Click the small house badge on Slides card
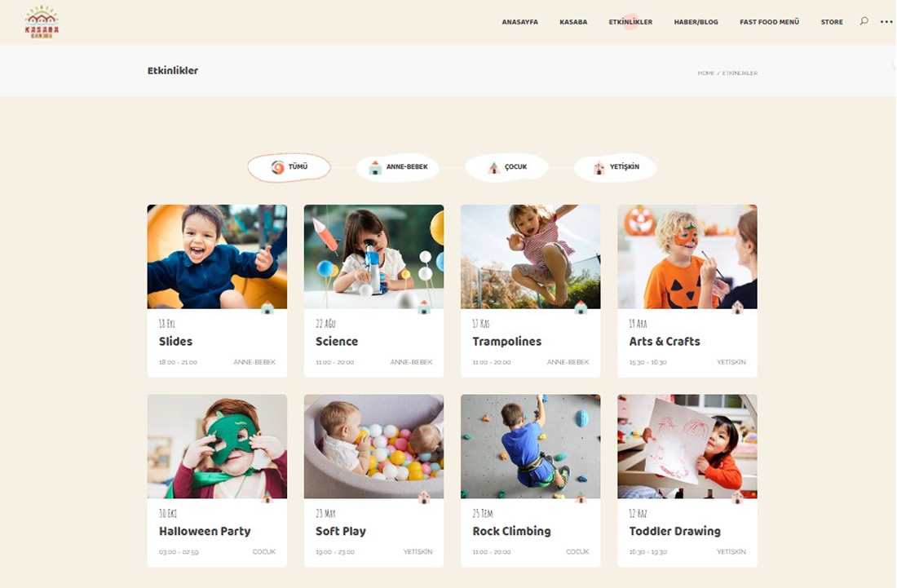 [x=267, y=308]
